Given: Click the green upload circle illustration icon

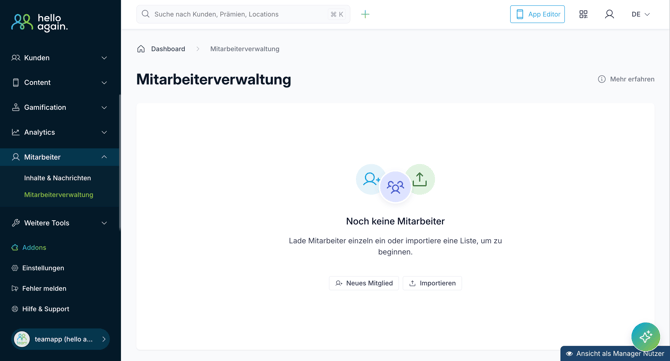Looking at the screenshot, I should point(420,179).
